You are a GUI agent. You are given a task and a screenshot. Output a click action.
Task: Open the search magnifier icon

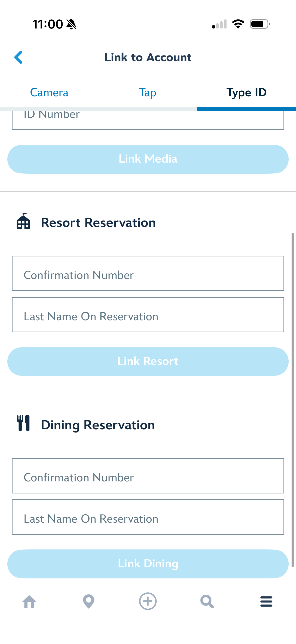click(x=207, y=601)
